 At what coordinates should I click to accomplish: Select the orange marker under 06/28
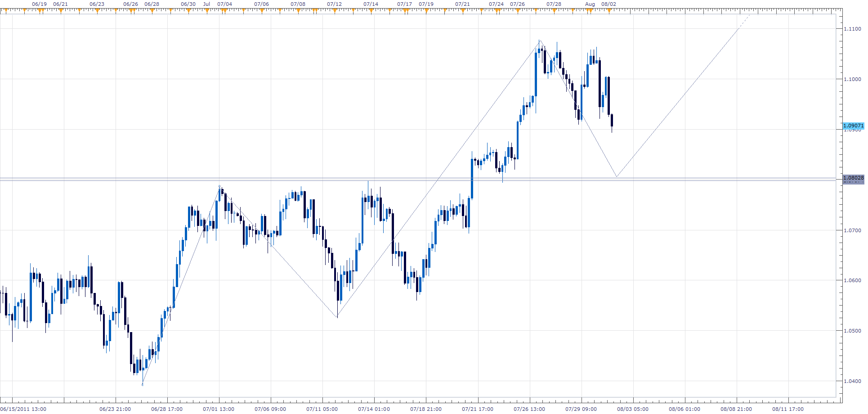(152, 11)
